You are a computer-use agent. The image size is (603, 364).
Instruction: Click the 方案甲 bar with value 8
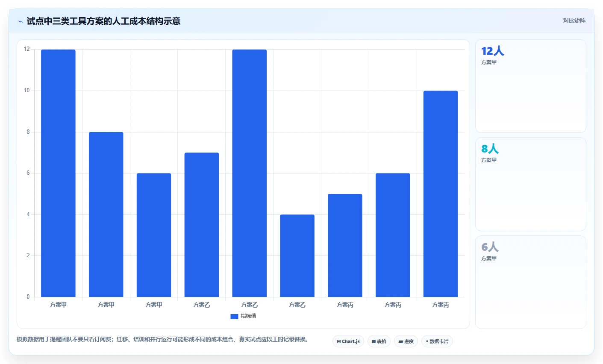[106, 214]
